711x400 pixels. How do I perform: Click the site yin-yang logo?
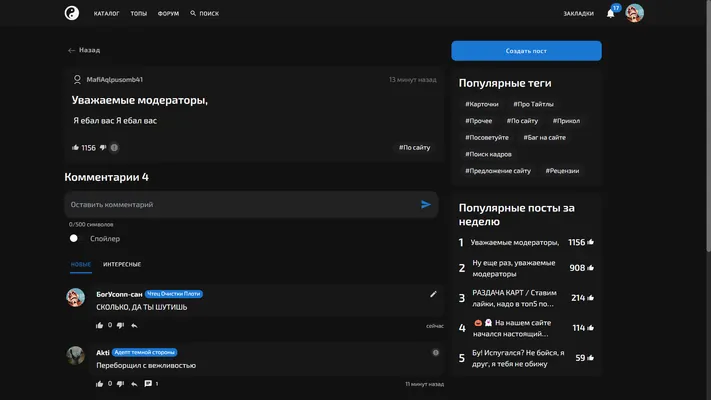tap(72, 13)
